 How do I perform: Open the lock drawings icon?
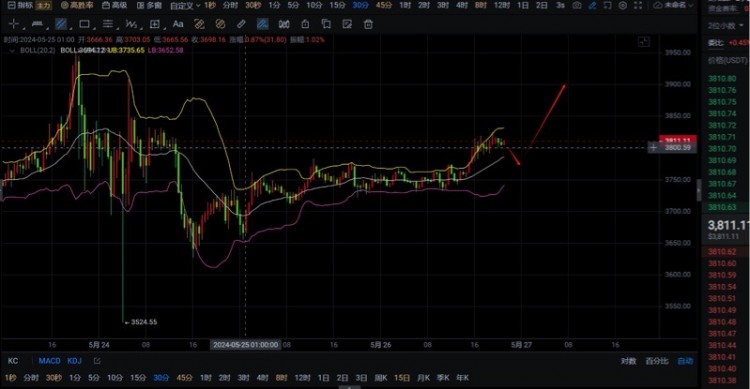point(305,24)
